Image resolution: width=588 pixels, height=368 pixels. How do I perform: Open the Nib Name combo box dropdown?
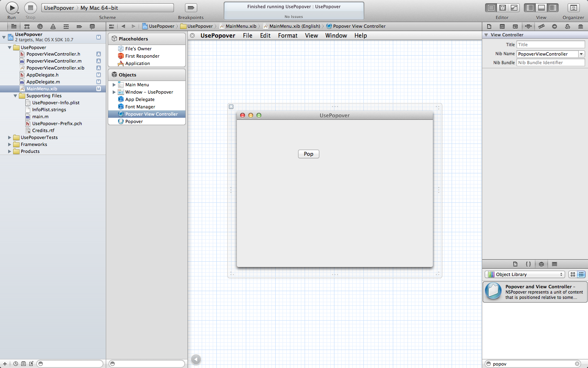coord(581,54)
